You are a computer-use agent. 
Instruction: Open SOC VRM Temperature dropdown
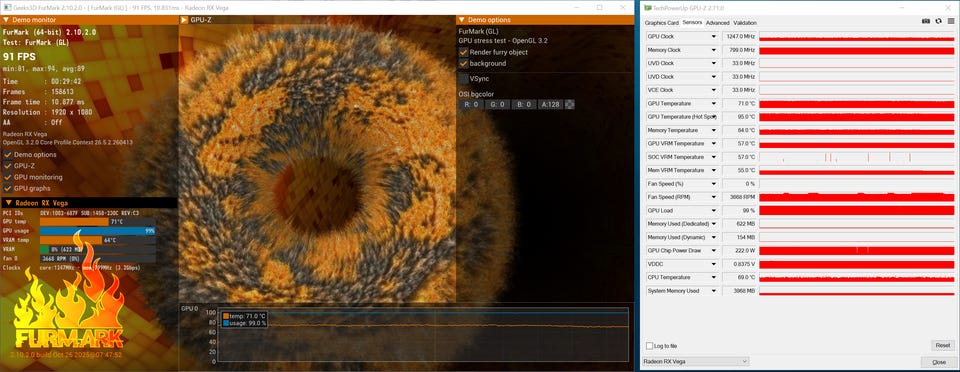(713, 157)
